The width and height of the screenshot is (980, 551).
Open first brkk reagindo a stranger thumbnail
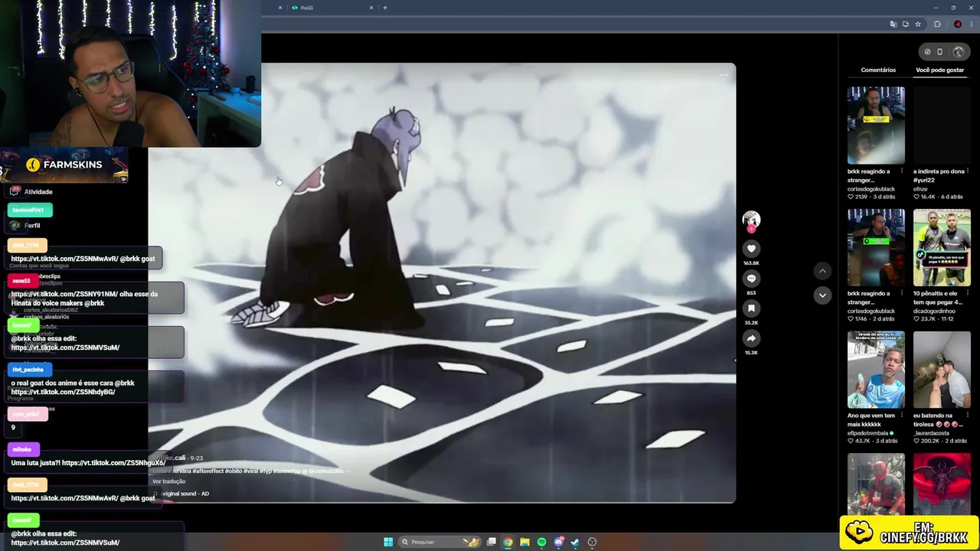pyautogui.click(x=876, y=125)
